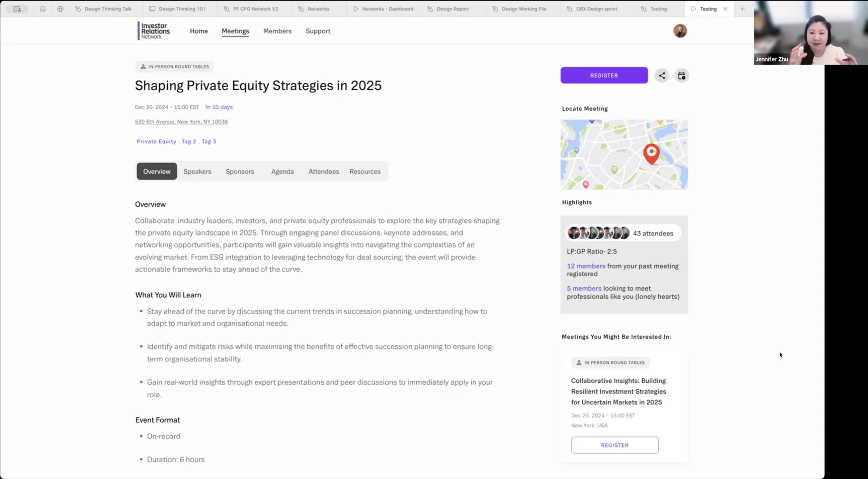Open the Agenda tab
Viewport: 868px width, 479px height.
coord(282,172)
